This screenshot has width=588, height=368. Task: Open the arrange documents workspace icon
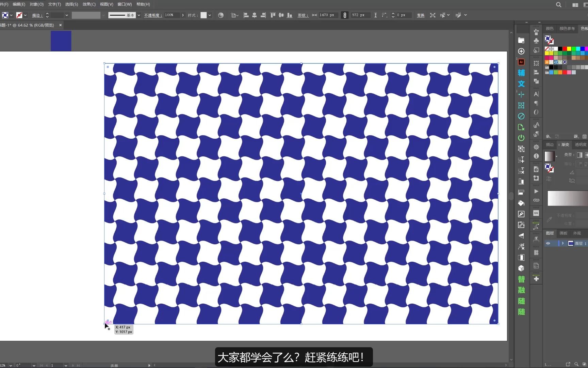(x=575, y=5)
